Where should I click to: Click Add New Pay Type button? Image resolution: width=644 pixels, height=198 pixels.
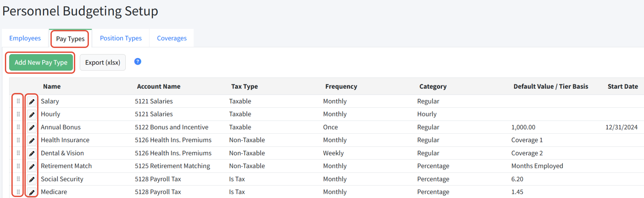point(41,62)
